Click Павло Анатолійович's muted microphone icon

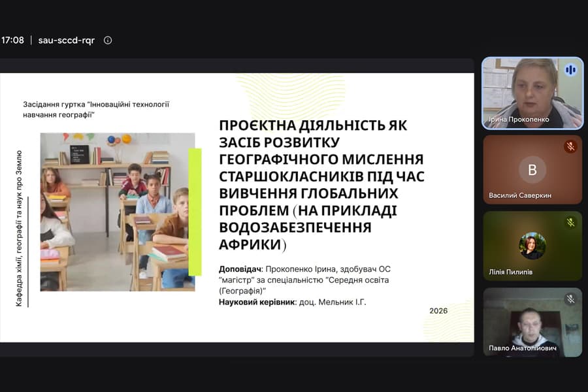[570, 299]
